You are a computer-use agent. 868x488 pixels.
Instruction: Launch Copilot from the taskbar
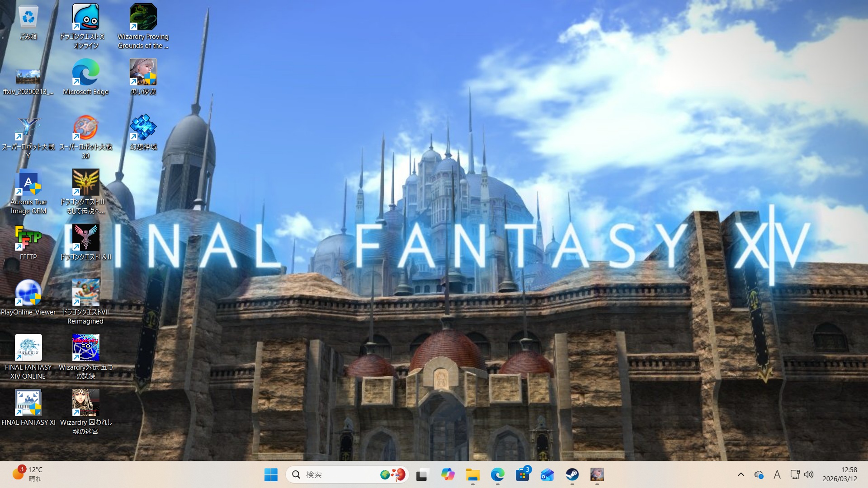click(x=448, y=474)
